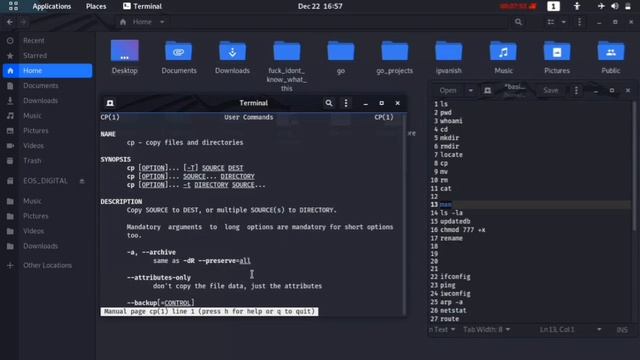Image resolution: width=640 pixels, height=360 pixels.
Task: Open Files view options dropdown arrow
Action: click(x=564, y=22)
